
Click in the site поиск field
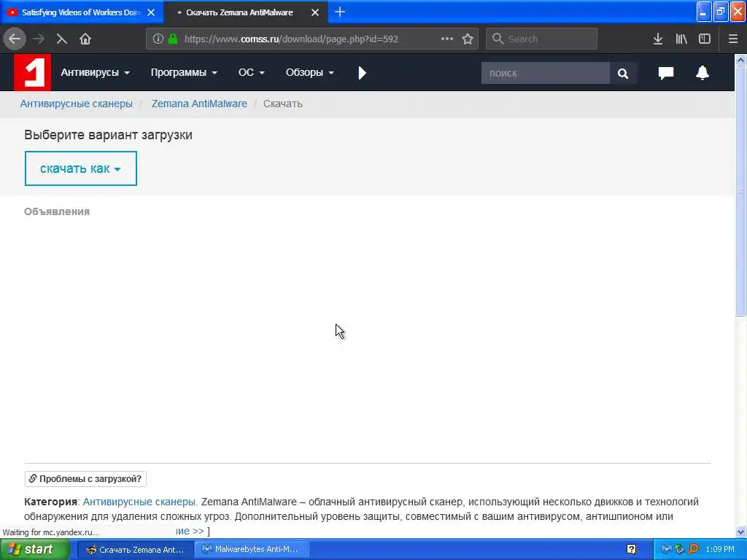546,73
